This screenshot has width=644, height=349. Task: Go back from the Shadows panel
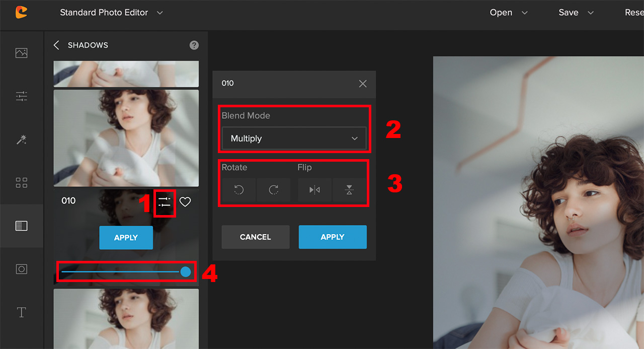point(56,45)
